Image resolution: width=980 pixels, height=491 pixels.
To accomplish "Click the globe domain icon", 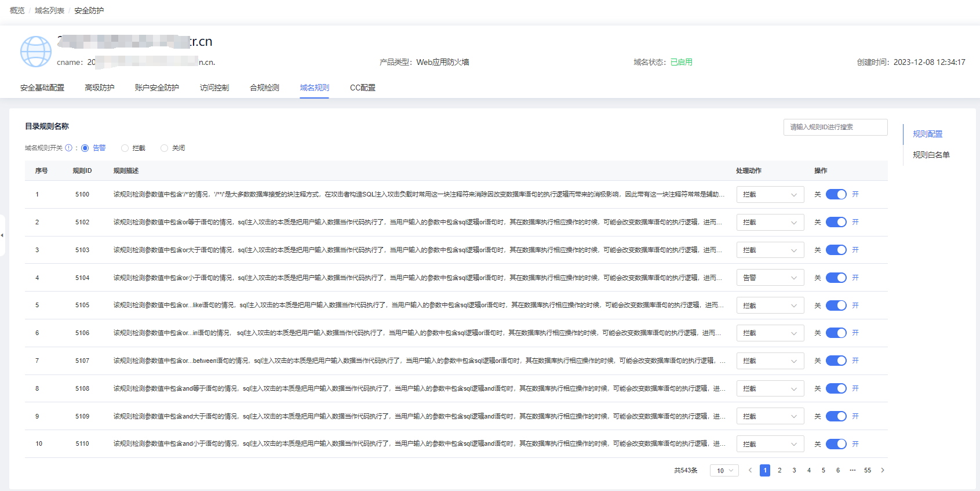I will point(36,52).
